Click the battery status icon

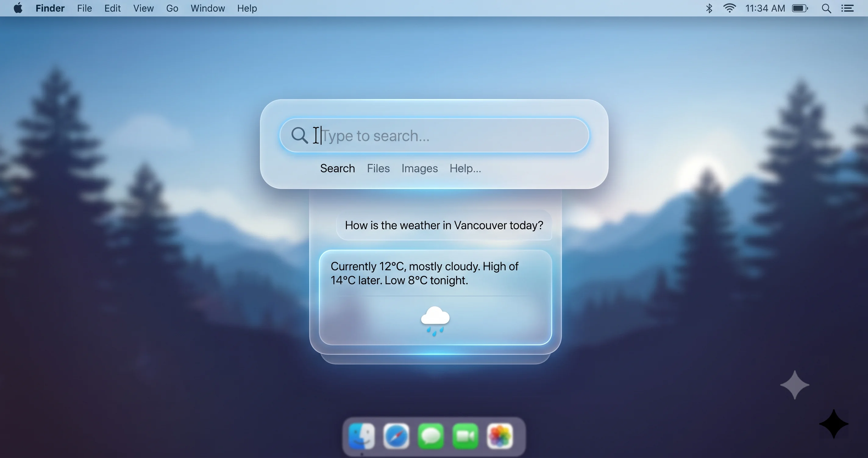800,8
